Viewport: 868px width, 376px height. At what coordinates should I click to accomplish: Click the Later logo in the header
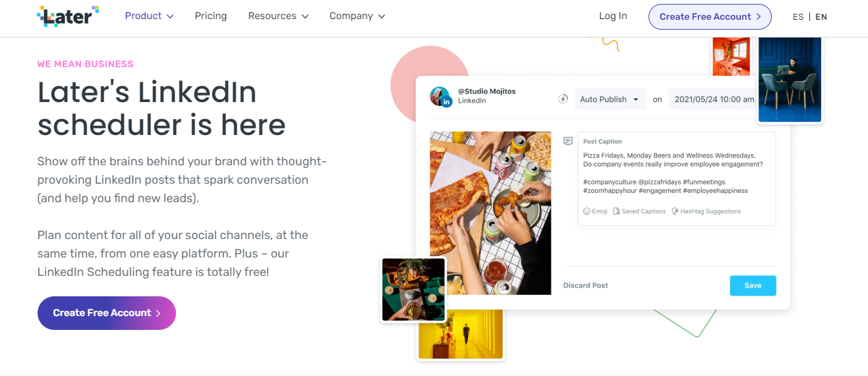point(68,16)
